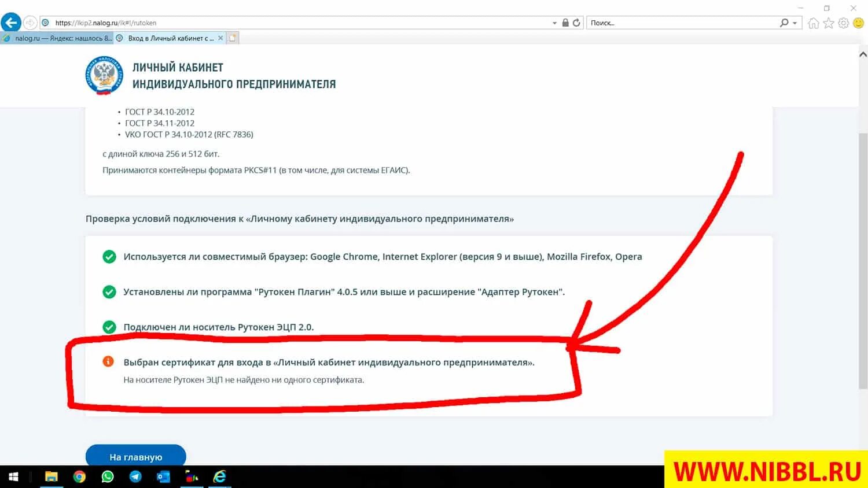Click green check icon beside Подключен ли носитель
Image resolution: width=868 pixels, height=488 pixels.
coord(109,327)
